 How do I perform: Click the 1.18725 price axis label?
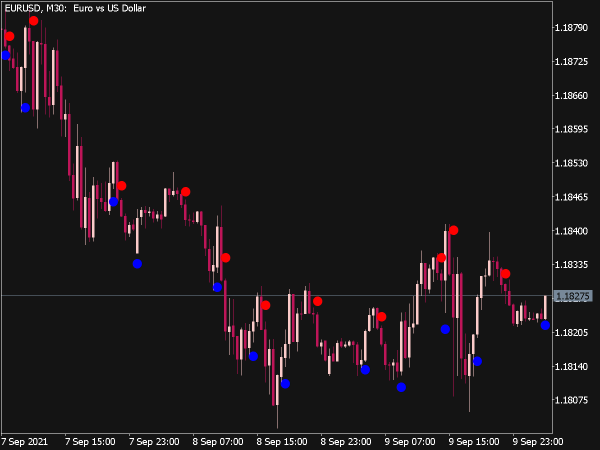(571, 62)
